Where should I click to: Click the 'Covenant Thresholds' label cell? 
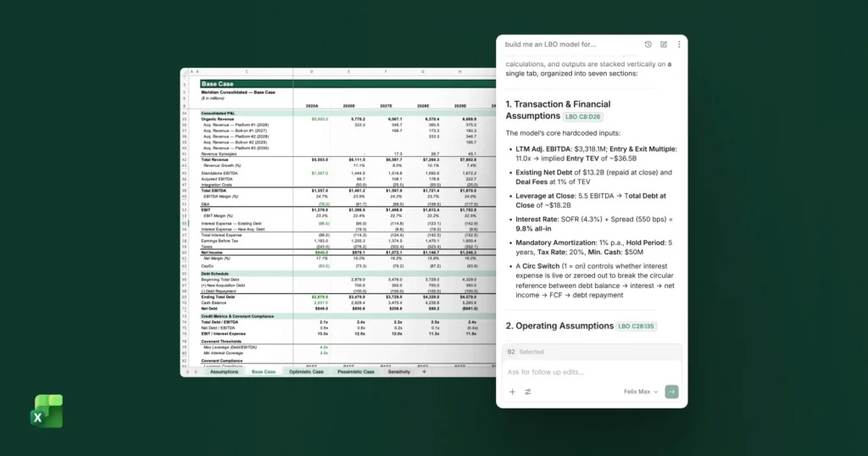[221, 342]
